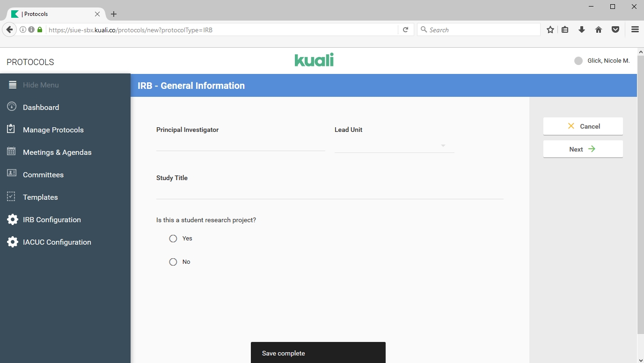Open the Firefox hamburger menu

click(635, 29)
